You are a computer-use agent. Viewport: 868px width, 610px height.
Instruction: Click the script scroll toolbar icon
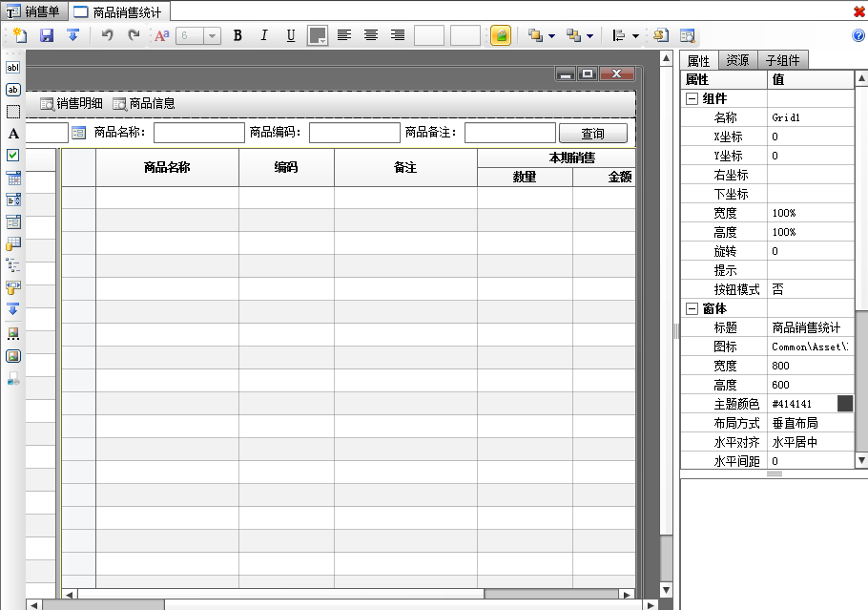tap(660, 35)
